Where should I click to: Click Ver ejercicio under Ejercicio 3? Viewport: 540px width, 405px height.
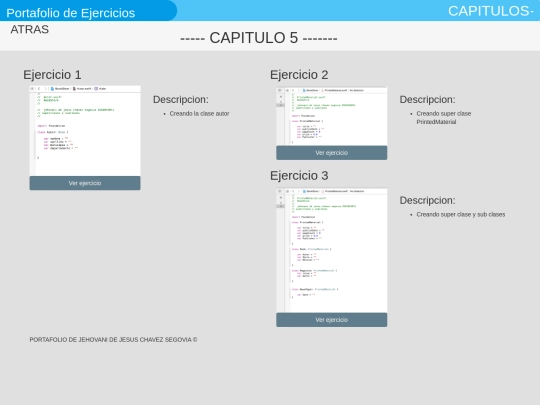click(332, 320)
